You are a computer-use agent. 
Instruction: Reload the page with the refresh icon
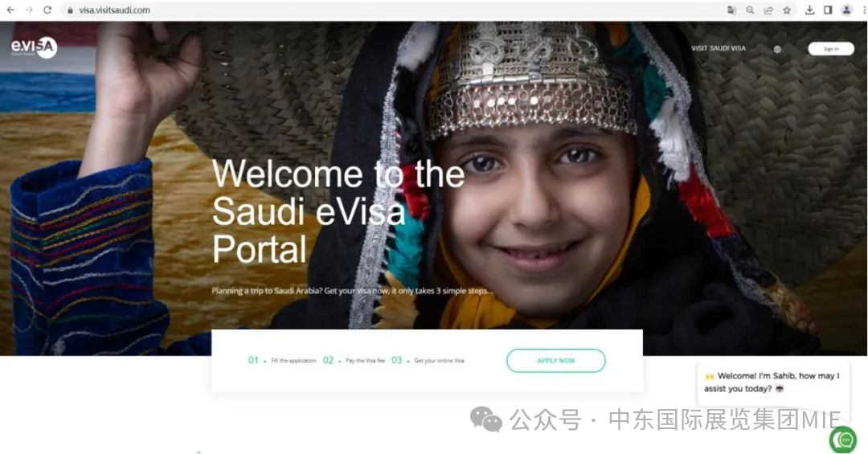(x=47, y=10)
